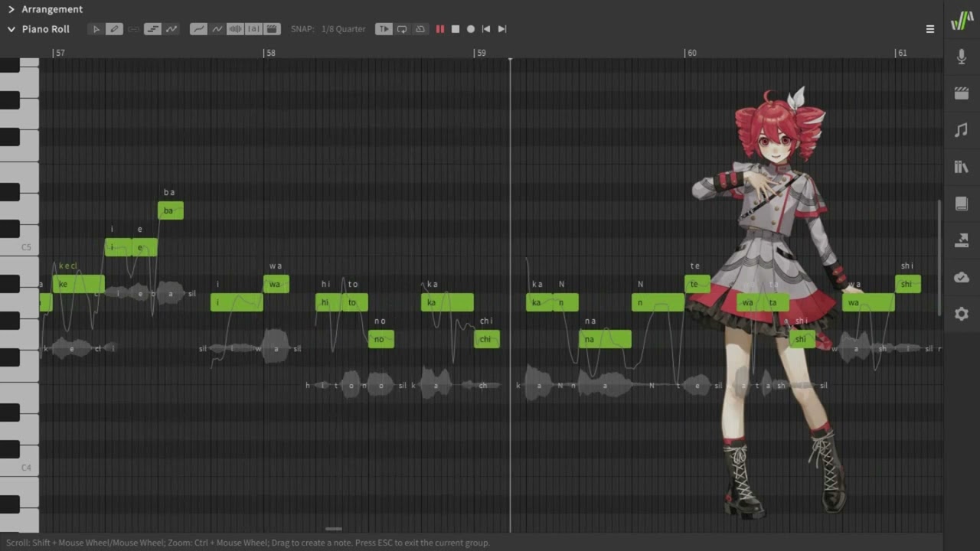Toggle phoneme label display

click(x=254, y=29)
